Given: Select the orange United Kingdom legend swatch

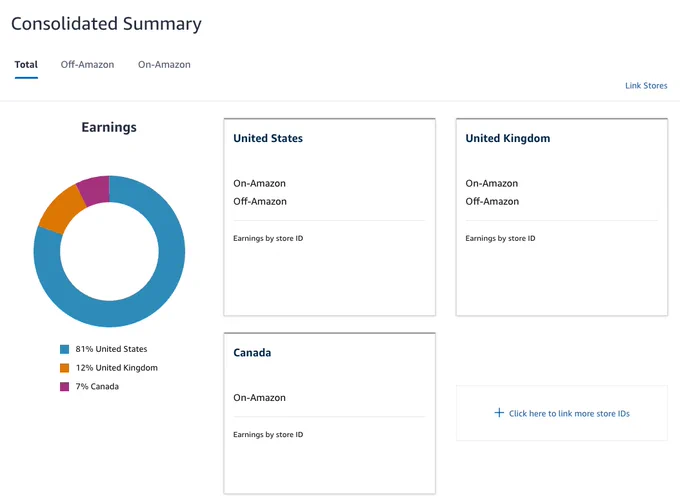Looking at the screenshot, I should [65, 368].
